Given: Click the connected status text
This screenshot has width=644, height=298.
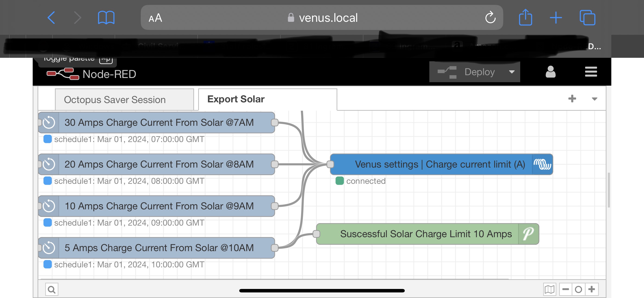Looking at the screenshot, I should (366, 181).
